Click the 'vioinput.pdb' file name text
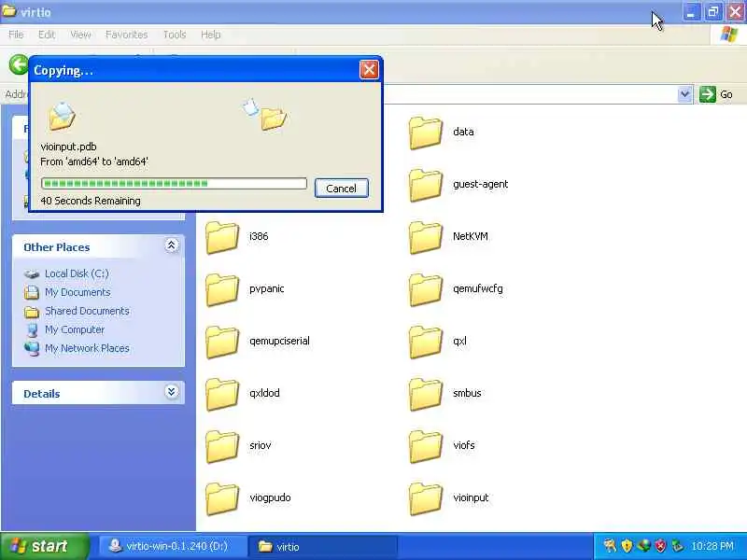 tap(68, 147)
